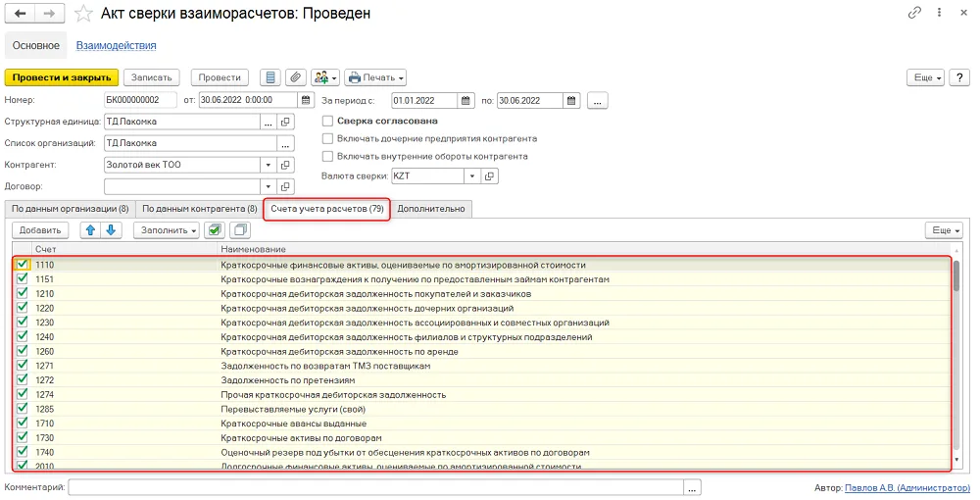Open KZT currency card icon

click(489, 176)
